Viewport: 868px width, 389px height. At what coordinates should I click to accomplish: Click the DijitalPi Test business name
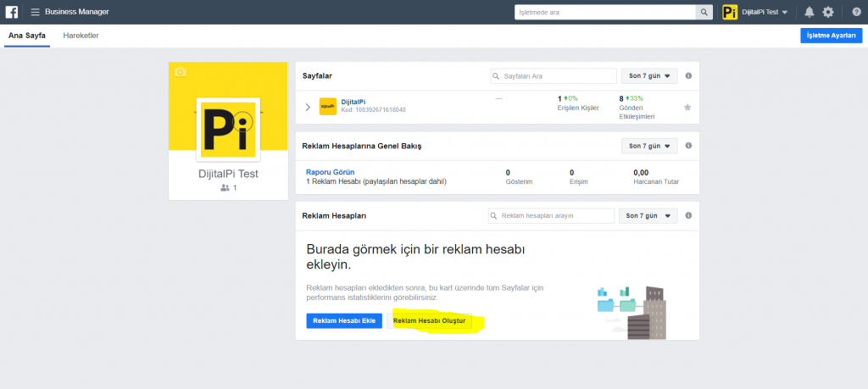coord(228,174)
